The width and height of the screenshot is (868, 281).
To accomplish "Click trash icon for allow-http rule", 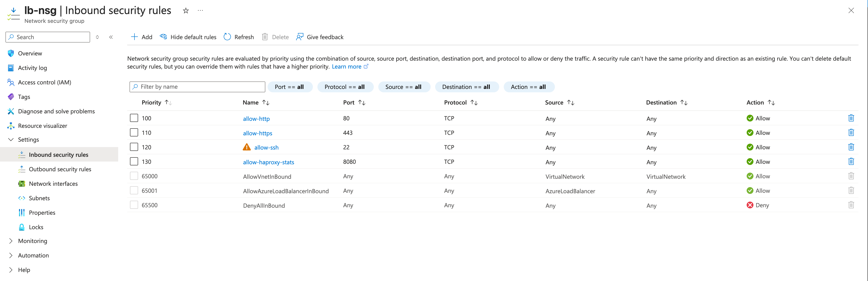I will pos(851,118).
